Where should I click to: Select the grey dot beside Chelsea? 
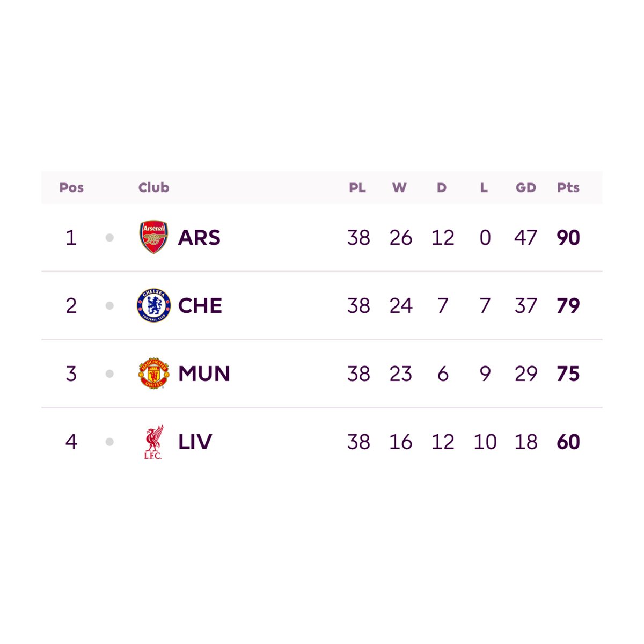pyautogui.click(x=109, y=305)
